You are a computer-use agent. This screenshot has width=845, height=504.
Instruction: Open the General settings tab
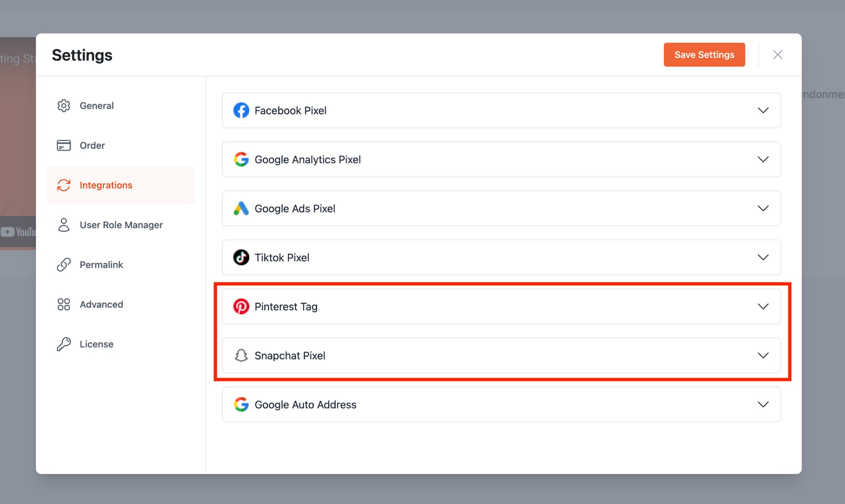tap(96, 105)
